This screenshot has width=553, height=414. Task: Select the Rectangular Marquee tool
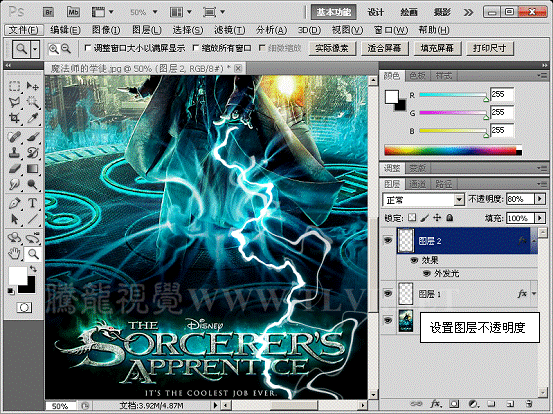coord(14,86)
